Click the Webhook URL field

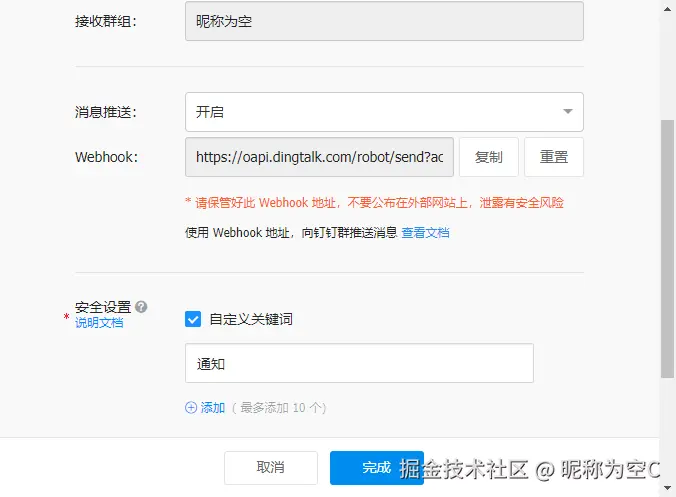(319, 157)
